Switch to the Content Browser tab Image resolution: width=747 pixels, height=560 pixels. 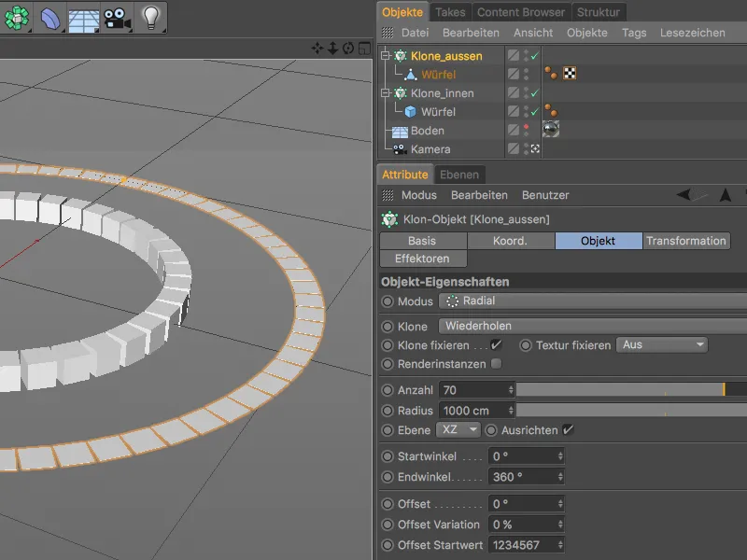point(521,12)
